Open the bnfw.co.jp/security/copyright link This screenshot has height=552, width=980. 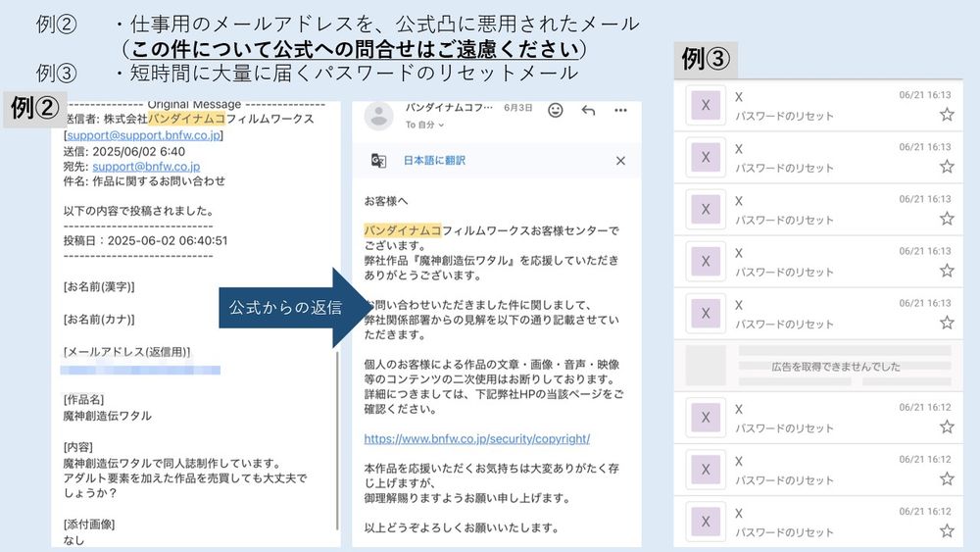(x=477, y=439)
